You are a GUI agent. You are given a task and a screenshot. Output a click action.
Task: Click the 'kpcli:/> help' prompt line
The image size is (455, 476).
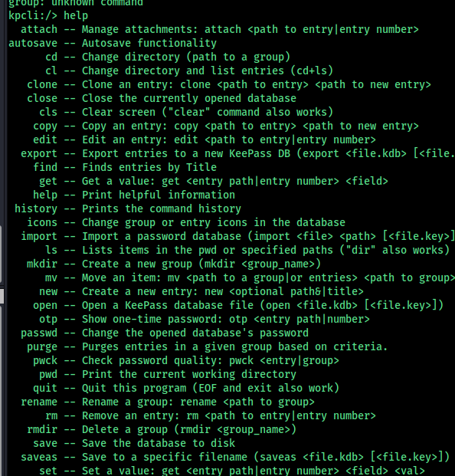pos(48,15)
